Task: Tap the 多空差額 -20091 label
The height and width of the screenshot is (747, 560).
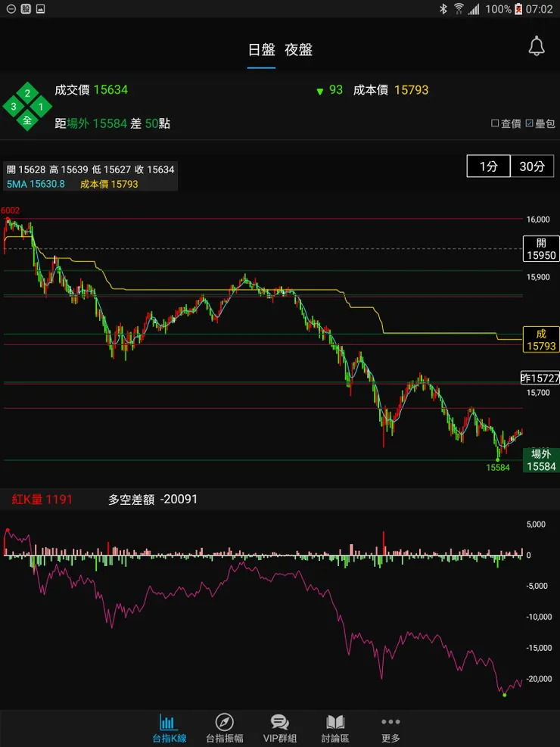Action: 152,500
